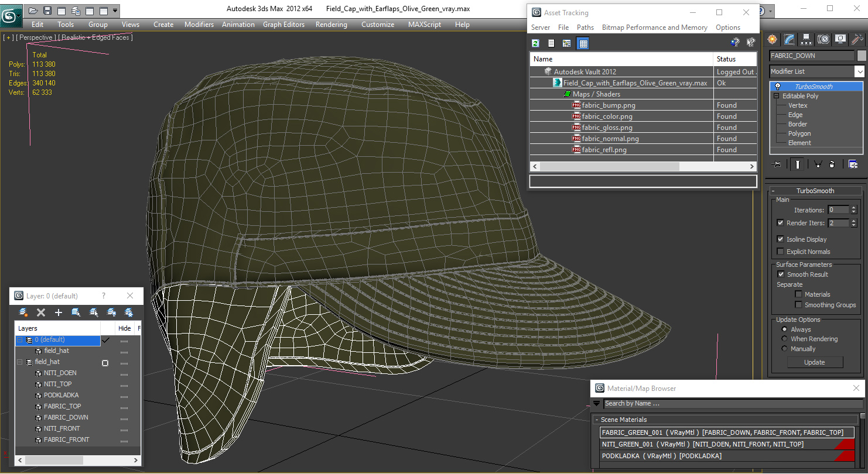Open the Hierarchy panel tab
Screen dimensions: 868x474
point(807,39)
